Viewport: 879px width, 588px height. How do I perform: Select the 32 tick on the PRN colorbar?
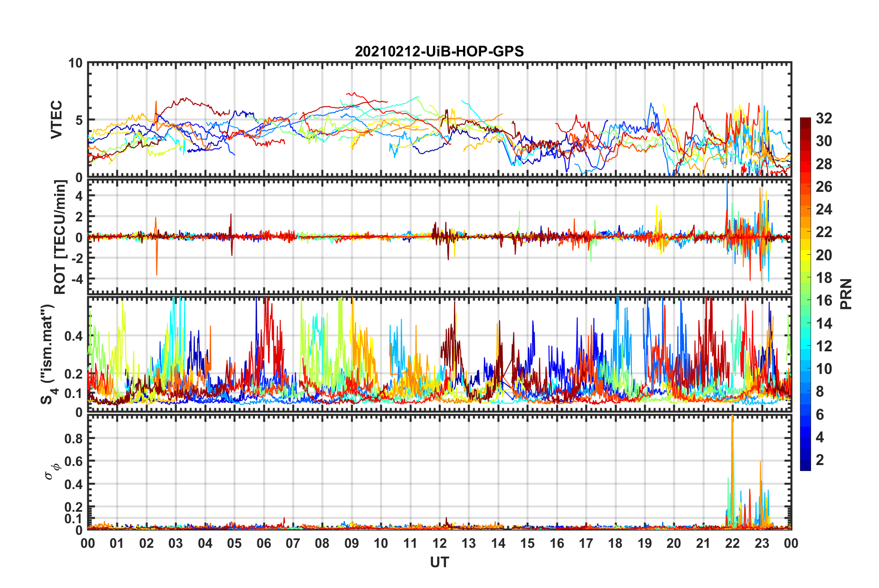(x=824, y=118)
